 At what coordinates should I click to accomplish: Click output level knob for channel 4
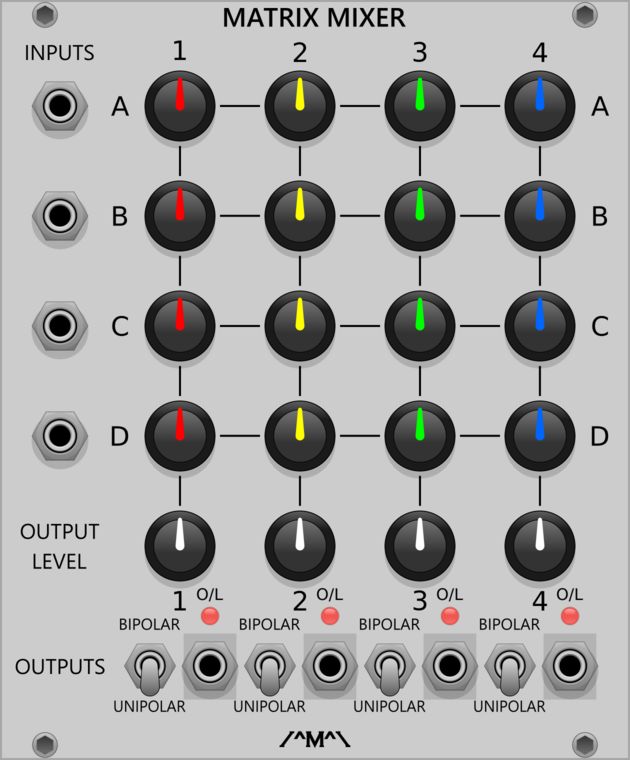[540, 546]
